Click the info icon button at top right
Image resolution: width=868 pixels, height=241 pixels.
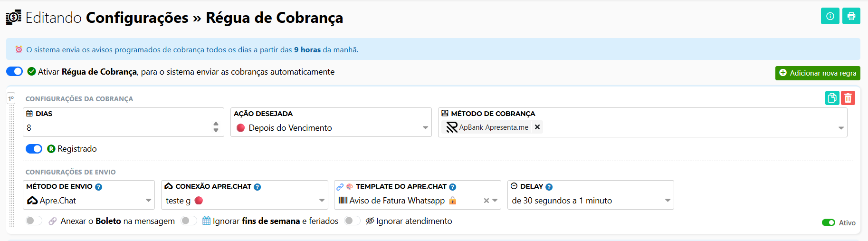pyautogui.click(x=830, y=16)
